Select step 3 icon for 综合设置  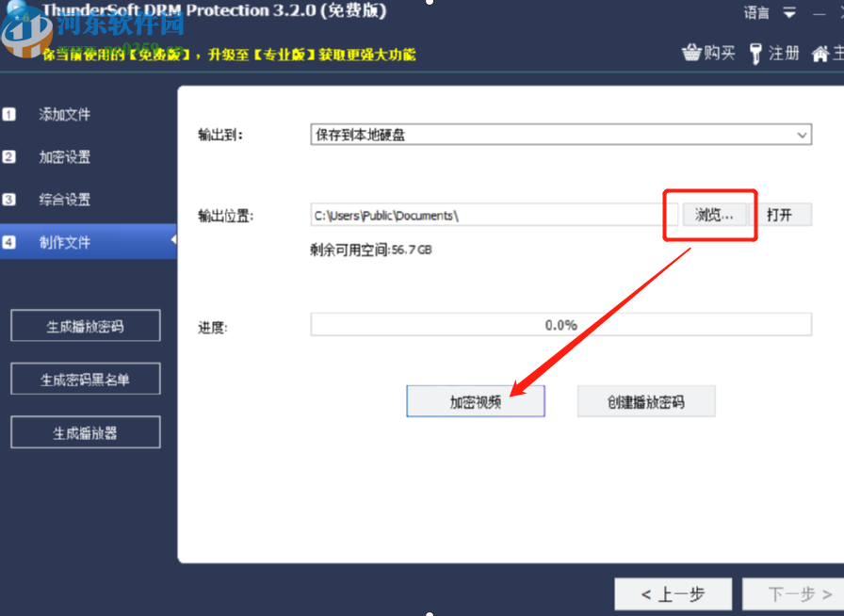click(9, 199)
